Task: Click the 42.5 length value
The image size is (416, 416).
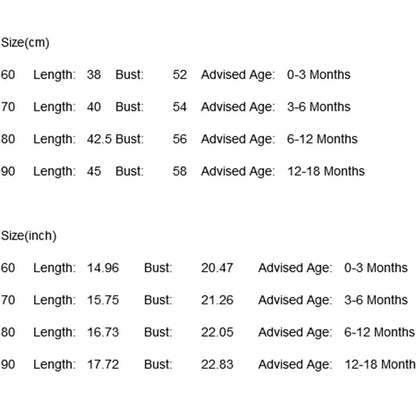Action: (x=99, y=139)
